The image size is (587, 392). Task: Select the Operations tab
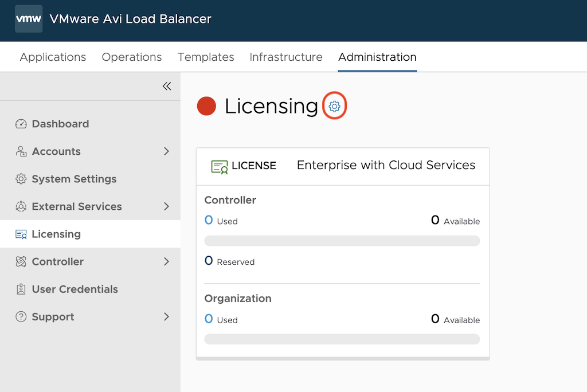(132, 57)
